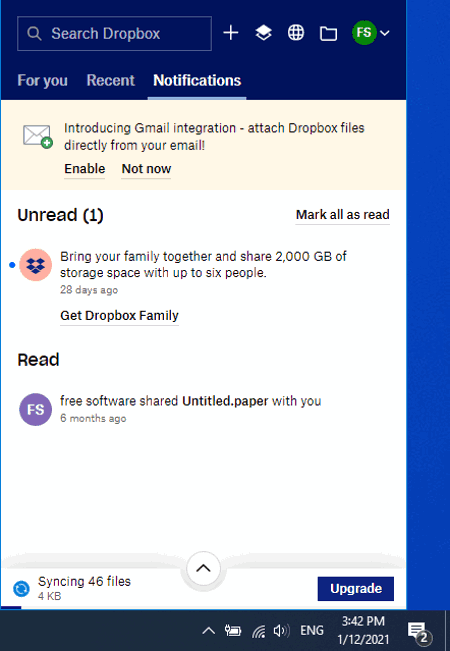The height and width of the screenshot is (651, 450).
Task: Click in the Search Dropbox field
Action: [x=114, y=33]
